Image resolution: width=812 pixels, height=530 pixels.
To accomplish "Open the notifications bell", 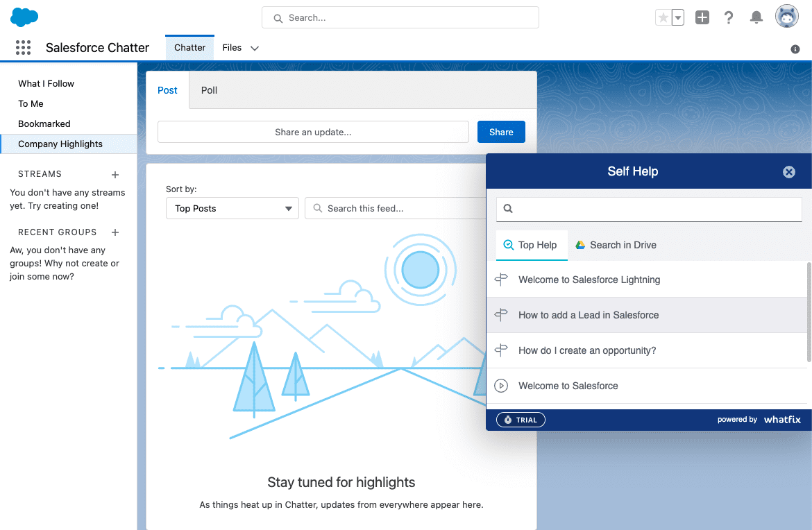I will pyautogui.click(x=756, y=17).
